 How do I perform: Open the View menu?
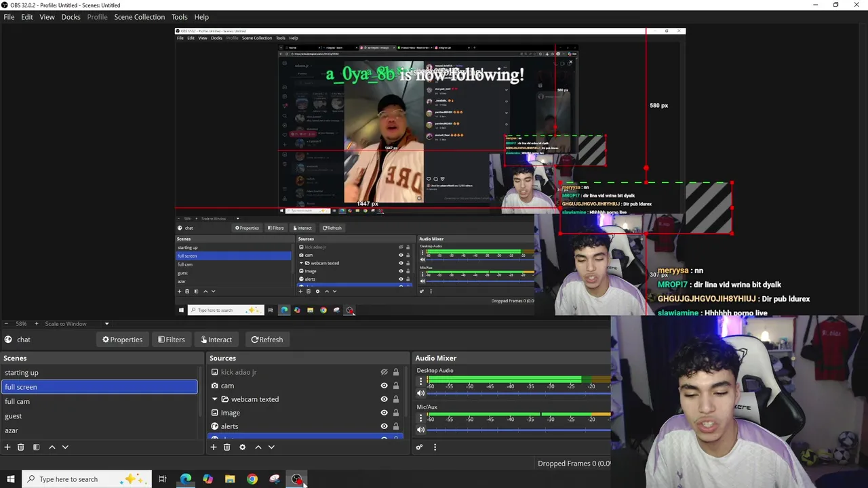pyautogui.click(x=47, y=17)
